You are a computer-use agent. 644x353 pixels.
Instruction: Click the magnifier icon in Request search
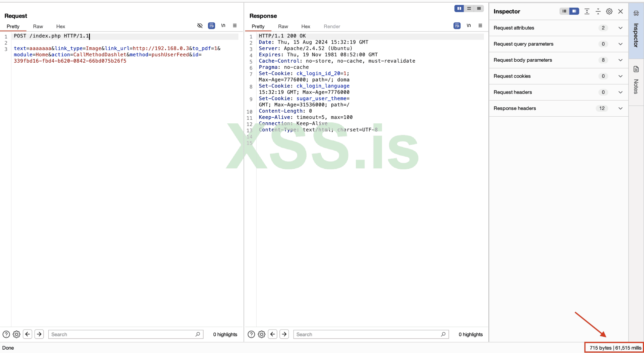198,334
